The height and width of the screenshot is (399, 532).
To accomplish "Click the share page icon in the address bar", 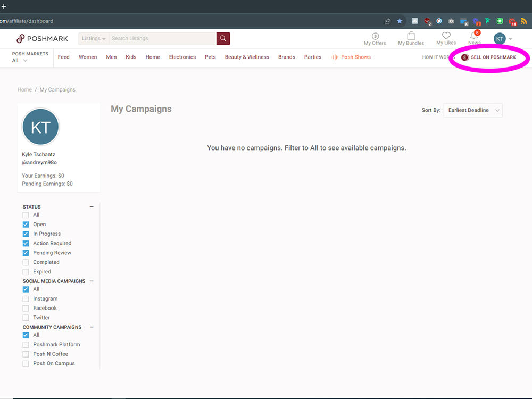I will click(x=387, y=21).
